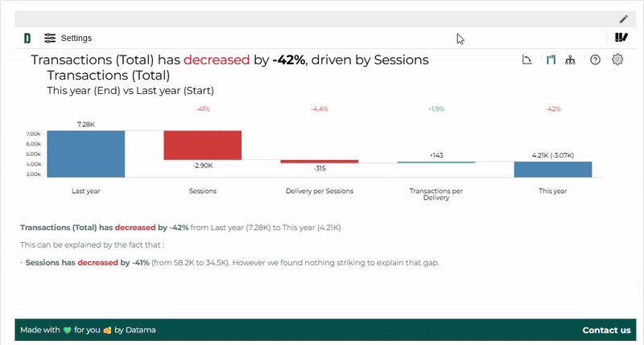This screenshot has height=345, width=644.
Task: Select the blue Last year bar
Action: pyautogui.click(x=86, y=154)
